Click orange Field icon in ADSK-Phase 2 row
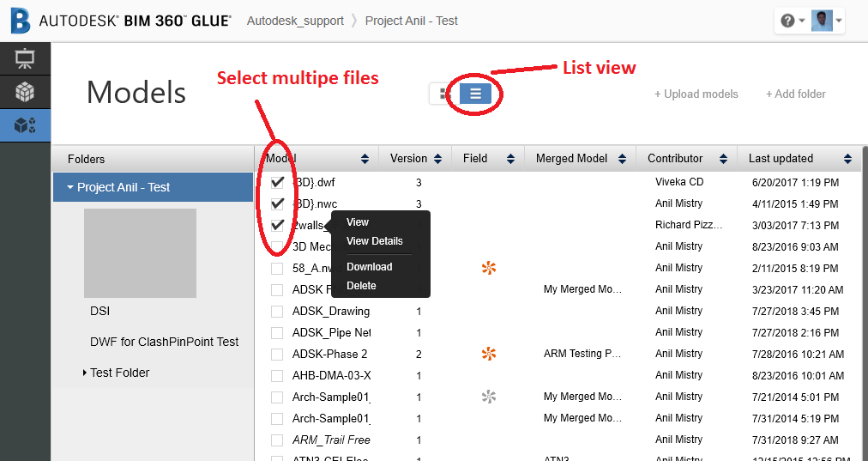The width and height of the screenshot is (868, 461). click(489, 354)
